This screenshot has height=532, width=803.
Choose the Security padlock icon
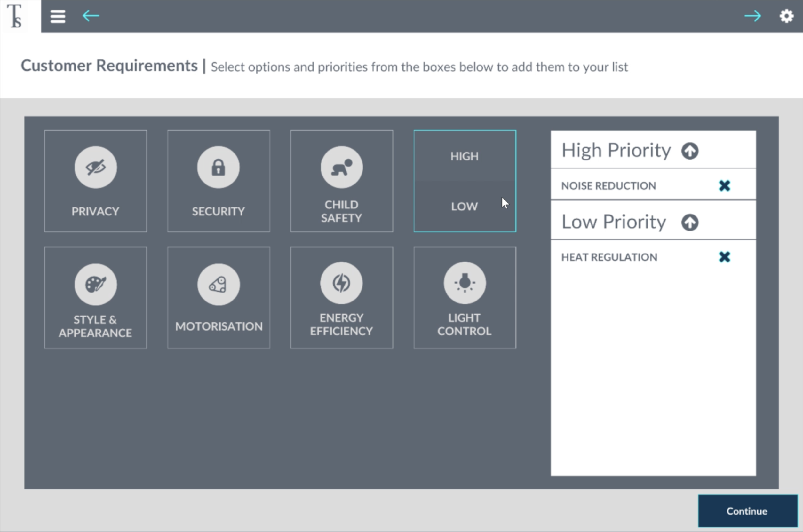click(x=218, y=167)
